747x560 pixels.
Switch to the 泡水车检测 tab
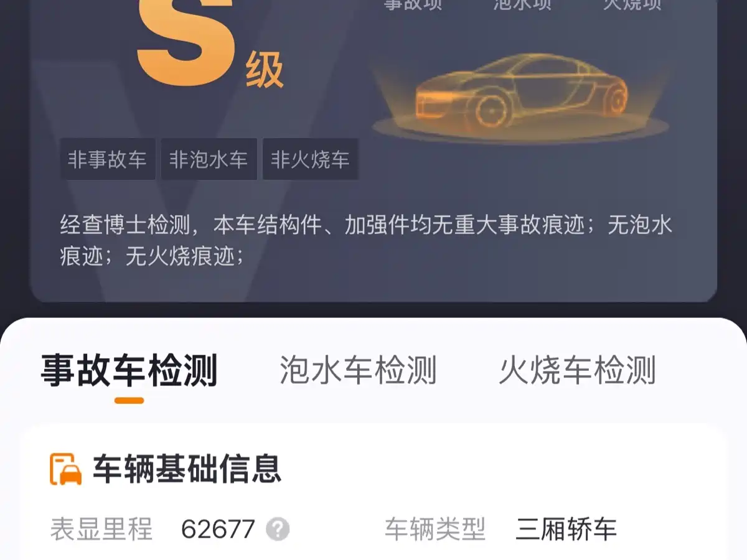pos(358,370)
